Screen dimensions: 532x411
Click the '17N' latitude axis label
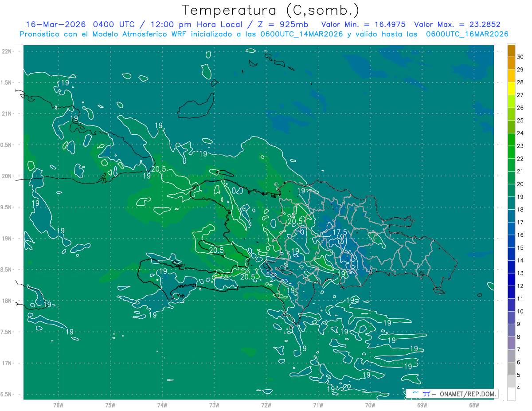point(8,363)
